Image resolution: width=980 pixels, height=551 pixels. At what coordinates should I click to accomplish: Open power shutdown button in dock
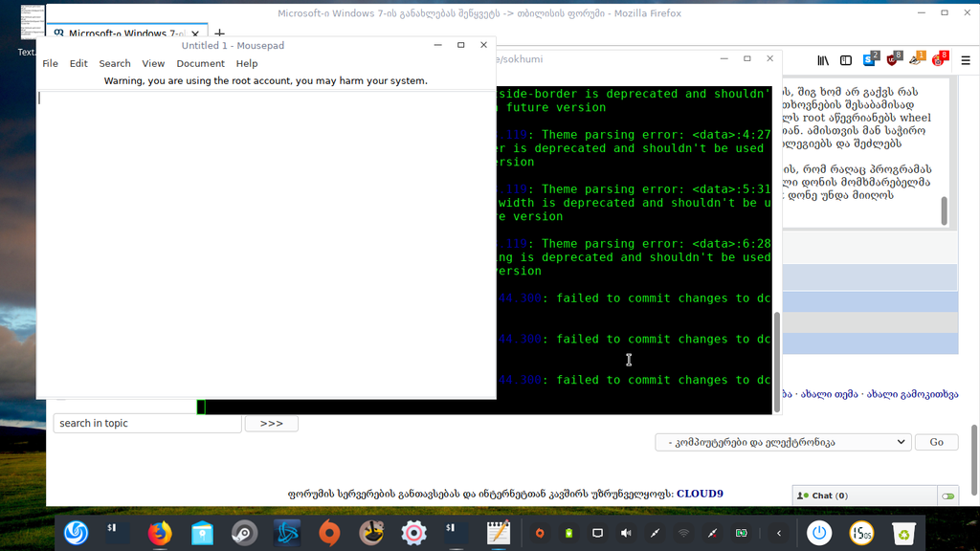[819, 533]
